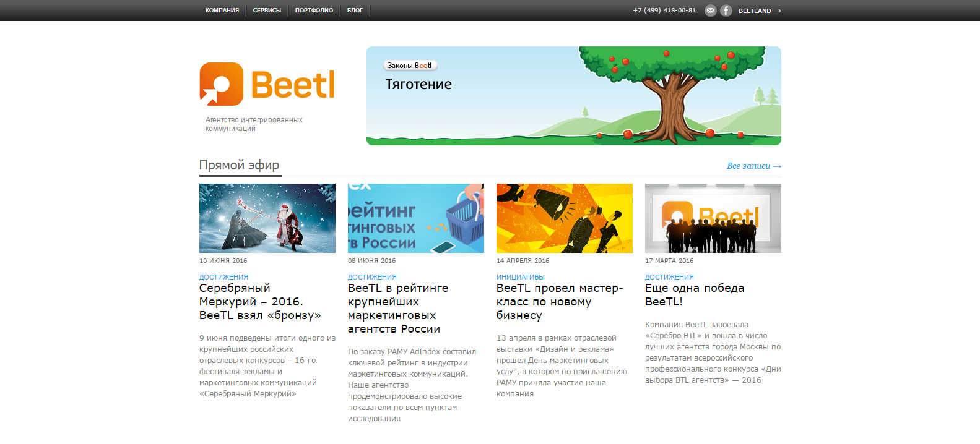Click the phone number +7 (499) 418-00-81
Image resolution: width=980 pixels, height=444 pixels.
click(664, 11)
